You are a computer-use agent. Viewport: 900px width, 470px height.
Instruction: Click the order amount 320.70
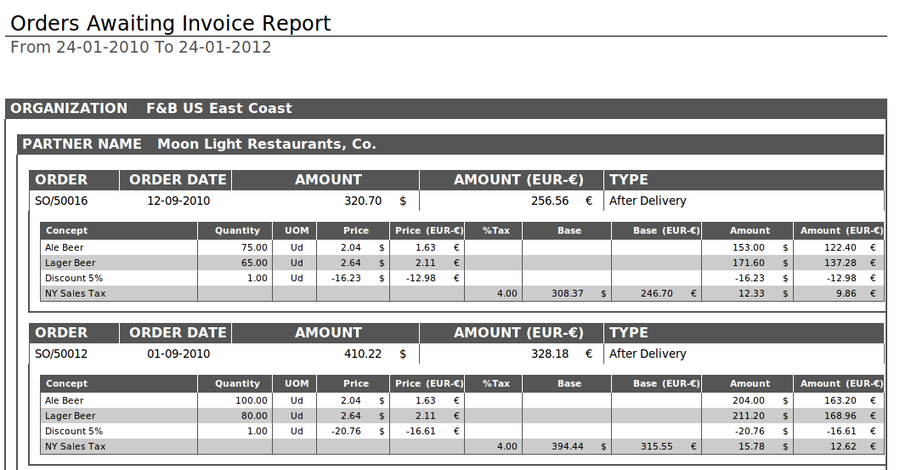[x=364, y=200]
